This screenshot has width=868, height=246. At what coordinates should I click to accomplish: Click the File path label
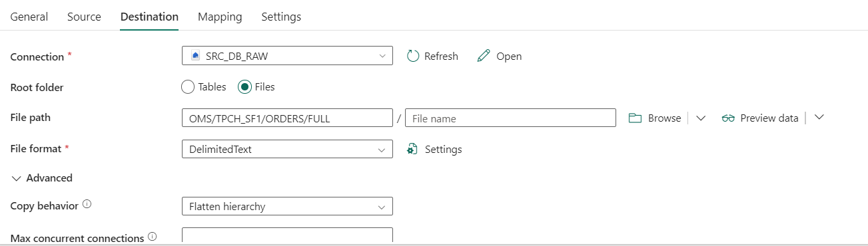point(31,117)
